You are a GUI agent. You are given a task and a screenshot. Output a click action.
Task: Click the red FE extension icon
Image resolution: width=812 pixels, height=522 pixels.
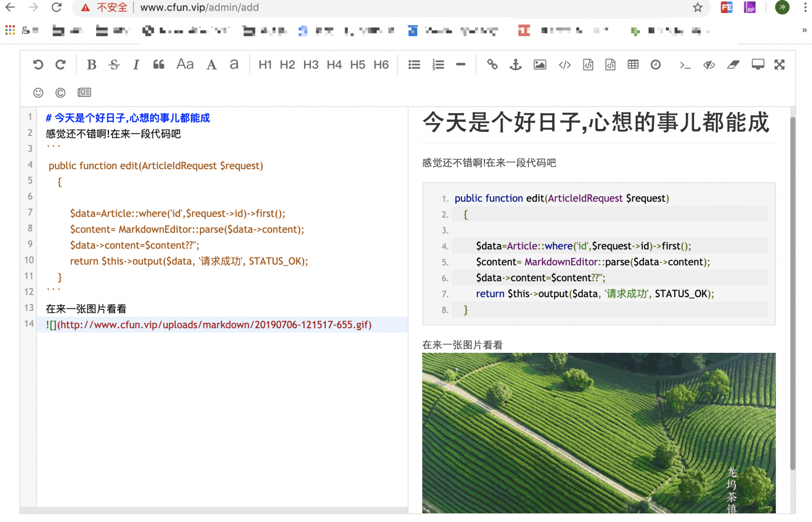click(726, 7)
